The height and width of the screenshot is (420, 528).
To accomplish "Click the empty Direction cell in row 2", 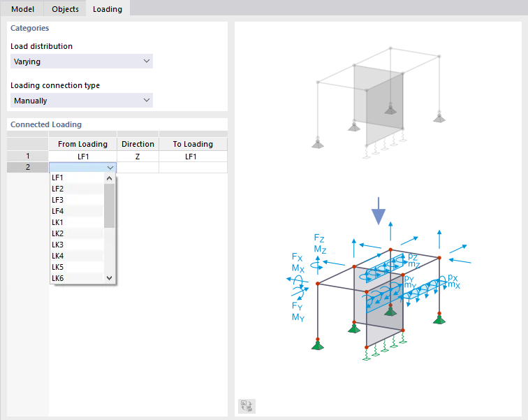I will point(138,168).
